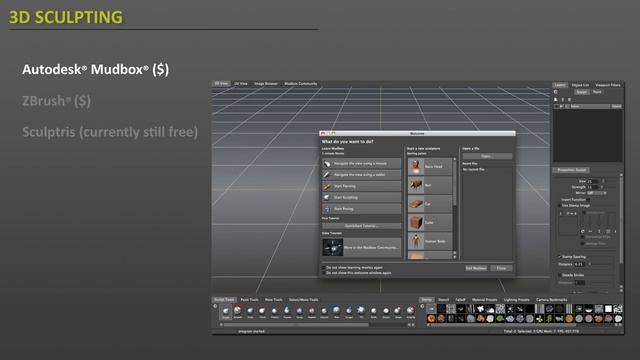Screen dimensions: 640x360
Task: Click the Strength value field
Action: click(593, 187)
